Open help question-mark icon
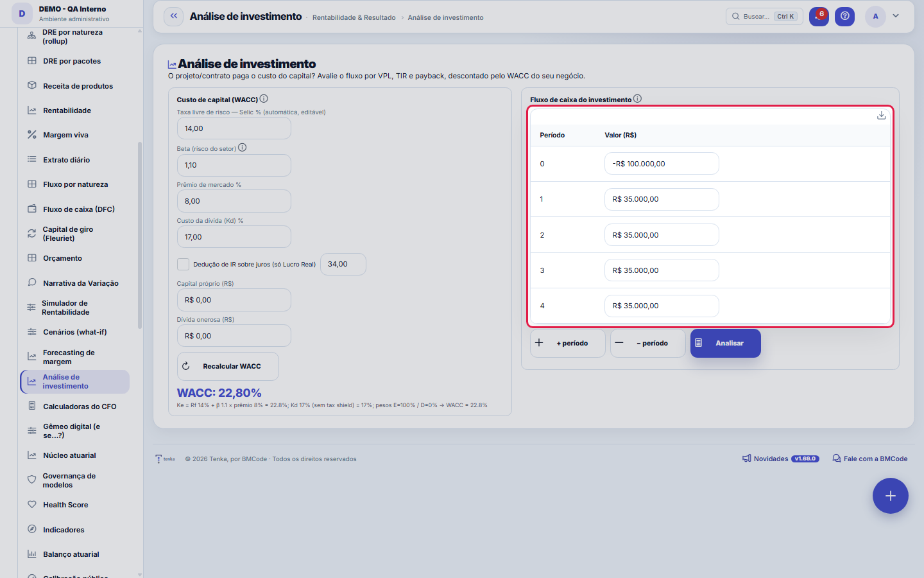Viewport: 924px width, 578px height. 845,16
